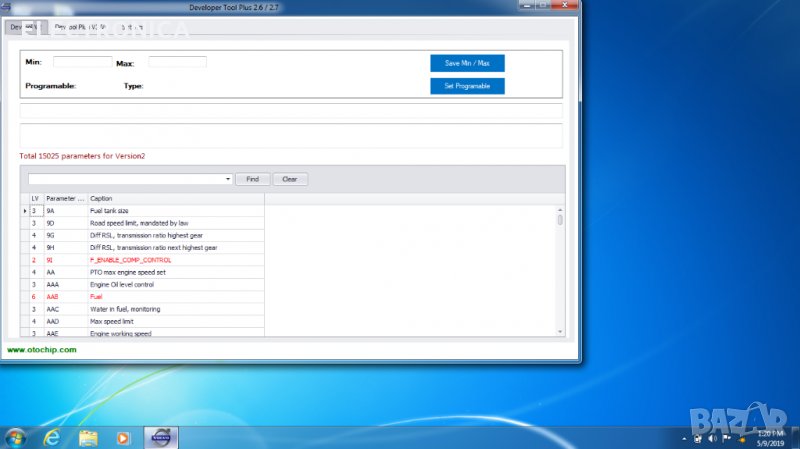Click into the Min input field

pyautogui.click(x=82, y=62)
